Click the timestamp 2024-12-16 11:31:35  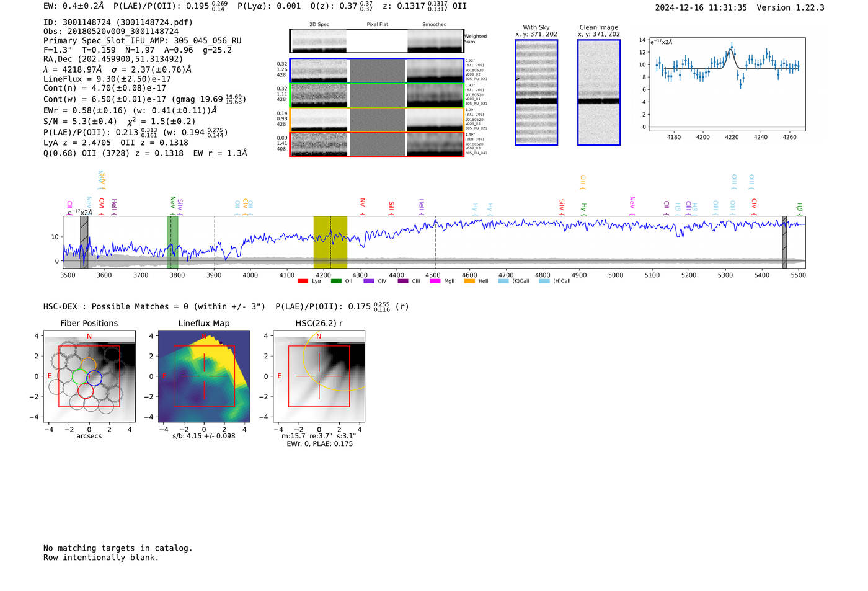click(x=701, y=8)
